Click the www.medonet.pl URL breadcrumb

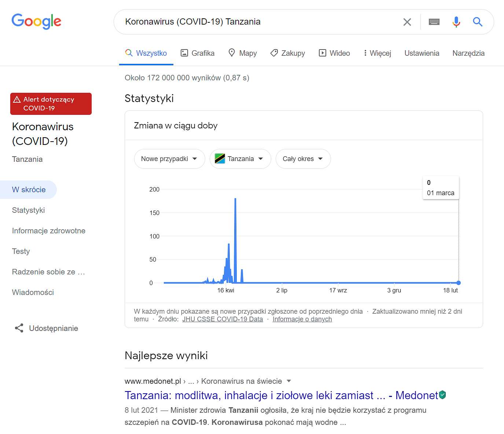153,381
